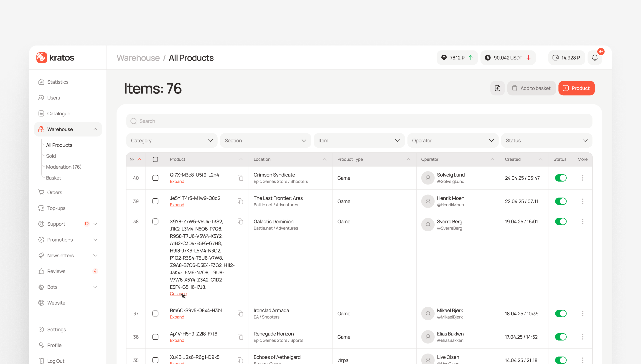Copy key Ap1V-H5n9-Z2I8-F7t6
The width and height of the screenshot is (641, 364).
pos(240,337)
